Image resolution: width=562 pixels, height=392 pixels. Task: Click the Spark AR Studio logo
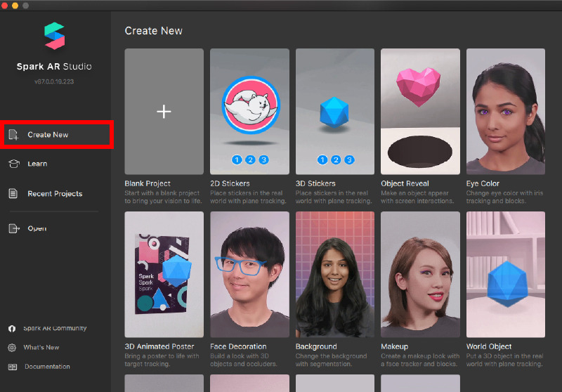point(55,36)
